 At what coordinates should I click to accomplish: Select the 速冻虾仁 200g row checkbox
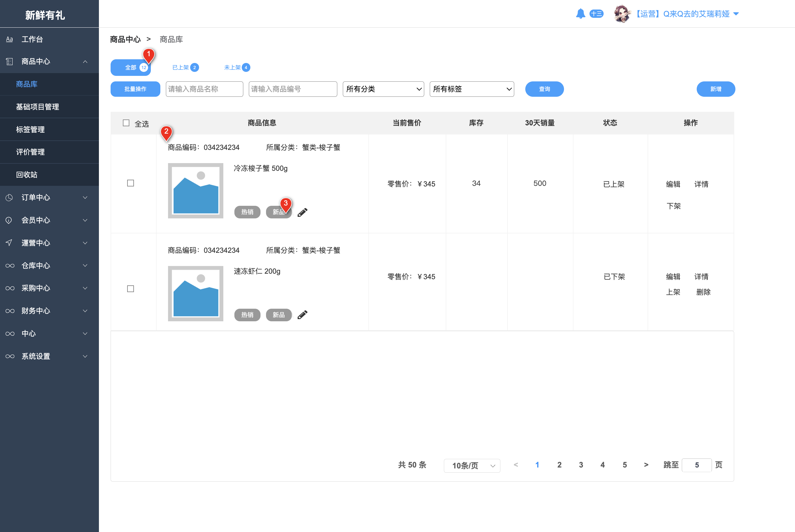pos(131,289)
